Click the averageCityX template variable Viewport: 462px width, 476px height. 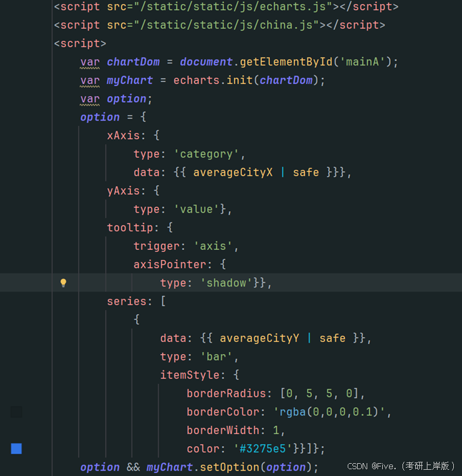pyautogui.click(x=233, y=173)
